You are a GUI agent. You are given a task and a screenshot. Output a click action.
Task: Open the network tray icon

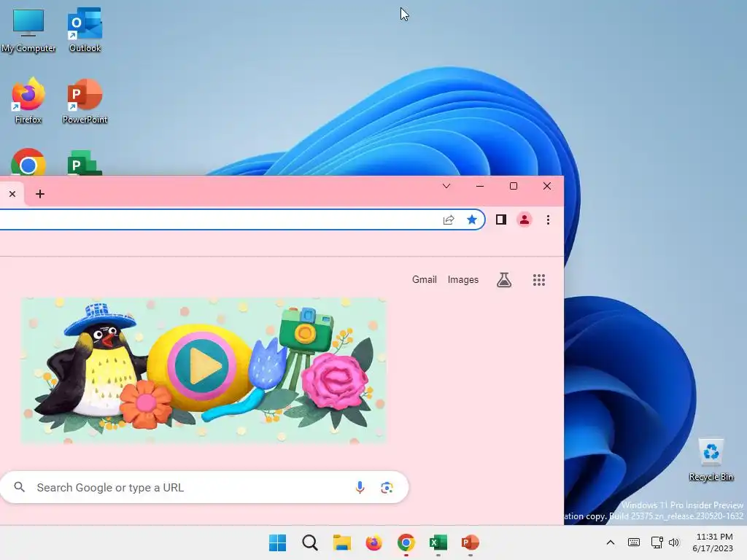click(657, 542)
